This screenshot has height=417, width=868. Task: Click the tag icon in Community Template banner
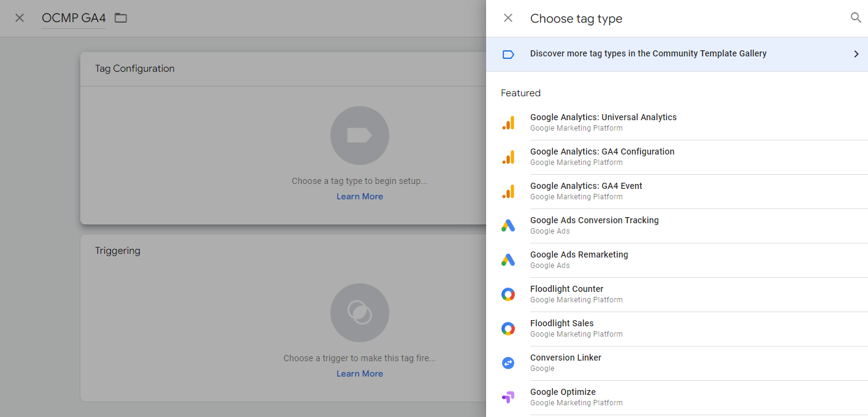pyautogui.click(x=508, y=54)
